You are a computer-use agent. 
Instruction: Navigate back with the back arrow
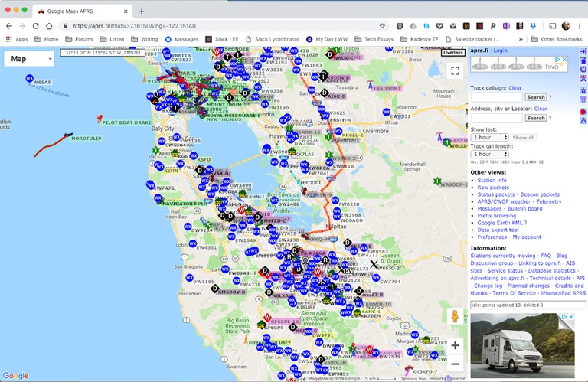[9, 26]
